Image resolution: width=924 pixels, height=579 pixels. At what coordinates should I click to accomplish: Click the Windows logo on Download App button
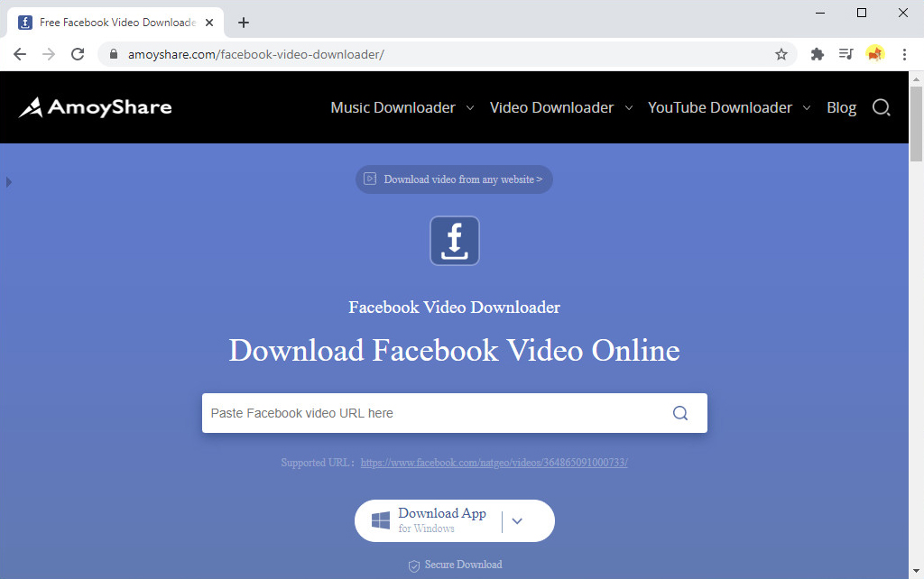point(381,520)
